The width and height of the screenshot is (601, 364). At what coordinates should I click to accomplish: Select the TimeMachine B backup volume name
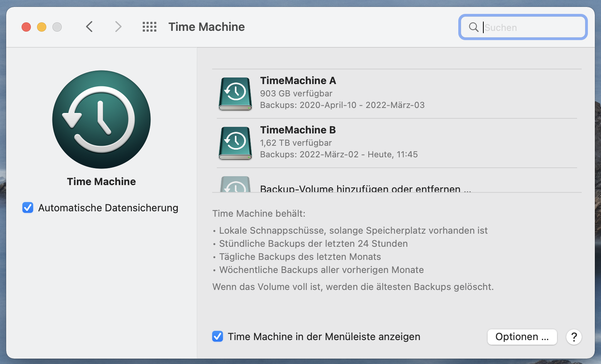(x=298, y=130)
